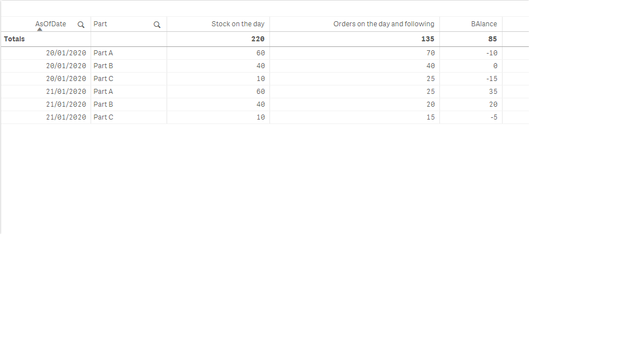The height and width of the screenshot is (362, 644).
Task: Click the AsOfDate magnifier to filter dates
Action: [80, 24]
